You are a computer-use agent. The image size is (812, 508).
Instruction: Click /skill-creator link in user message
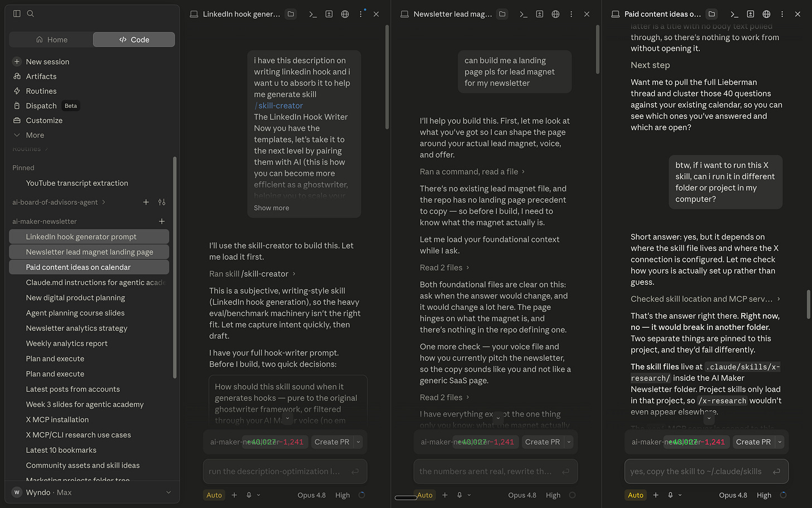[x=278, y=106]
